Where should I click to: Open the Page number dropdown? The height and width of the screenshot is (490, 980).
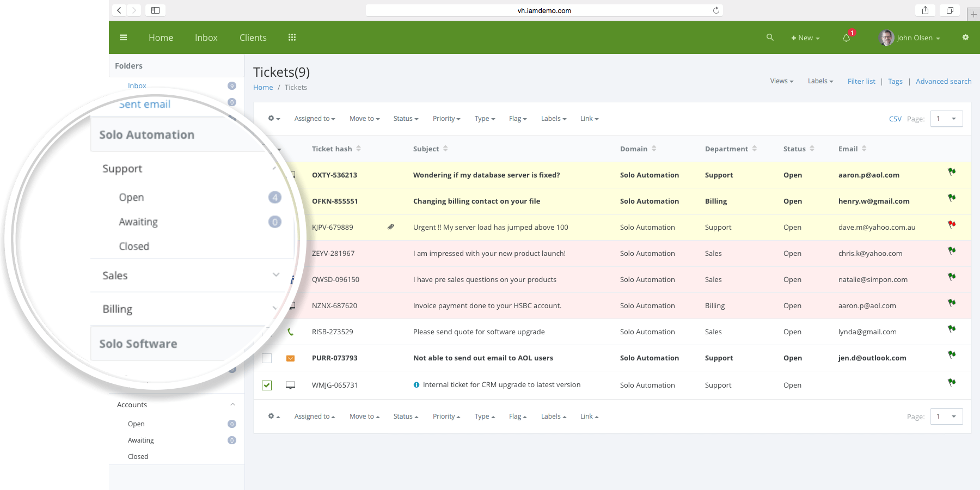click(x=946, y=118)
